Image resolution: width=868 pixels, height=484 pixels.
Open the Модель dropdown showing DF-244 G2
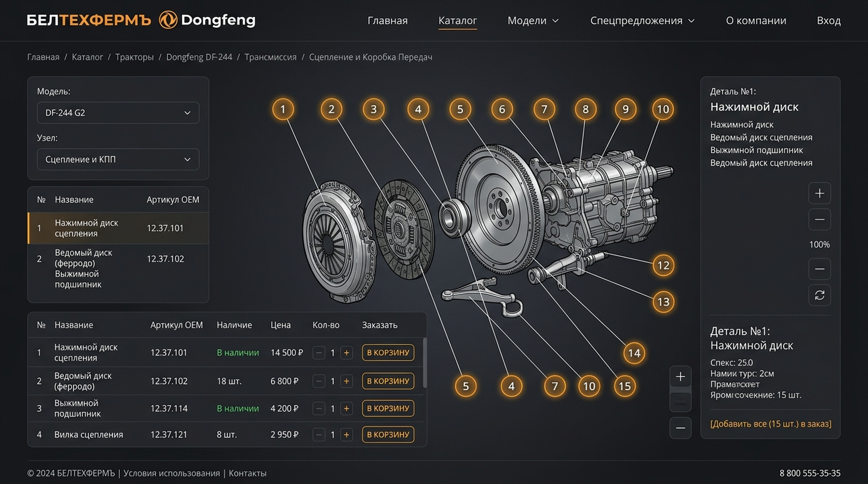coord(118,113)
